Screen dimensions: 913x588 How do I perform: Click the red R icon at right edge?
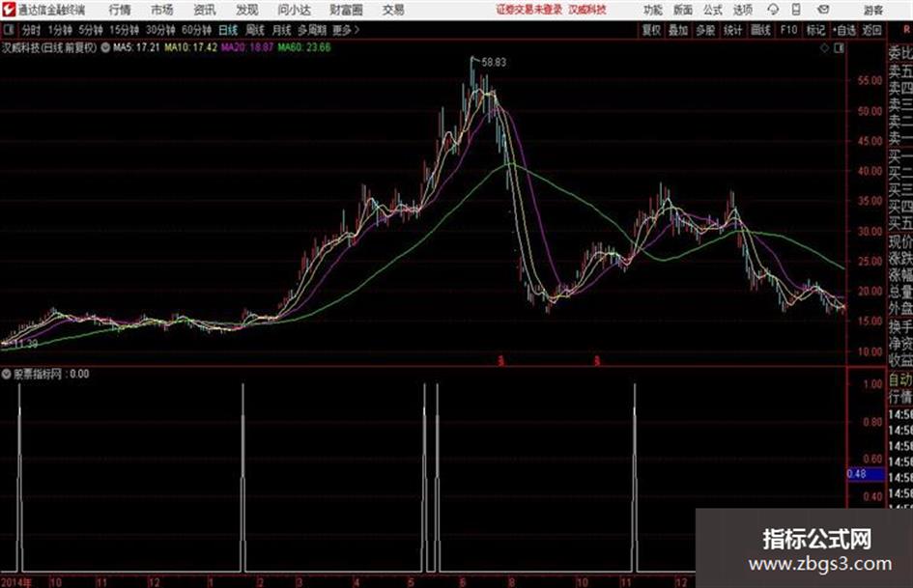(906, 30)
